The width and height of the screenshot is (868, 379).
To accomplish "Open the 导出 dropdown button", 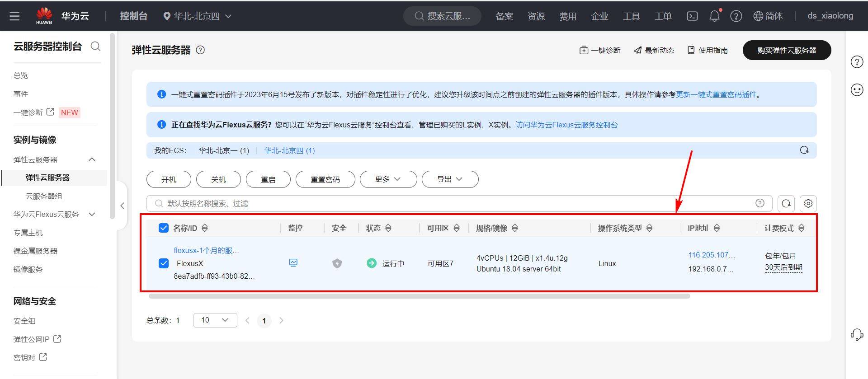I will tap(450, 179).
